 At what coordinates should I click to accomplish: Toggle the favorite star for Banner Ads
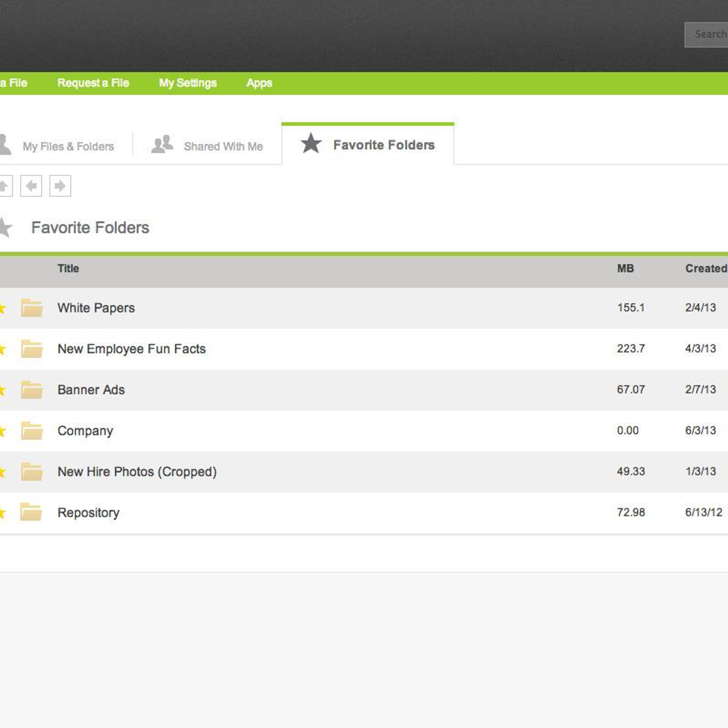tap(2, 390)
